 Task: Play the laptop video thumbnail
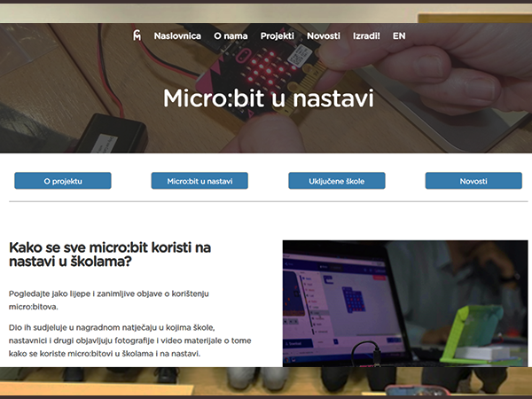[403, 303]
